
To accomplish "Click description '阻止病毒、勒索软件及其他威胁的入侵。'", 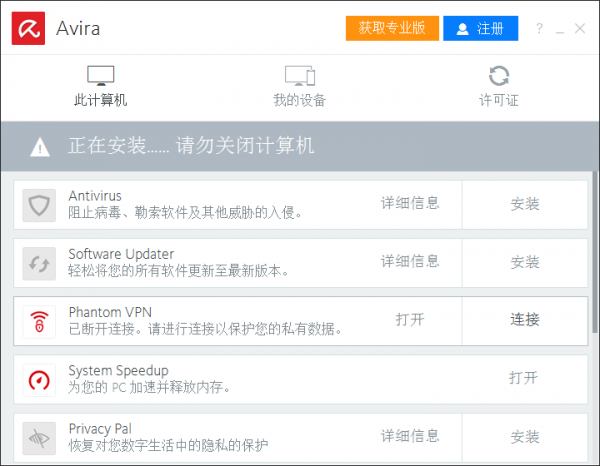I will pyautogui.click(x=185, y=213).
